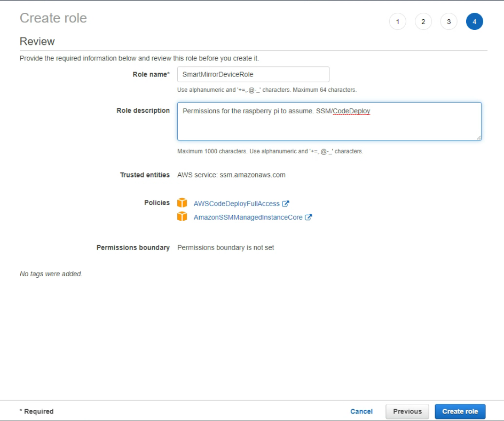Click the 'Role name*' label
Image resolution: width=504 pixels, height=421 pixels.
(151, 74)
